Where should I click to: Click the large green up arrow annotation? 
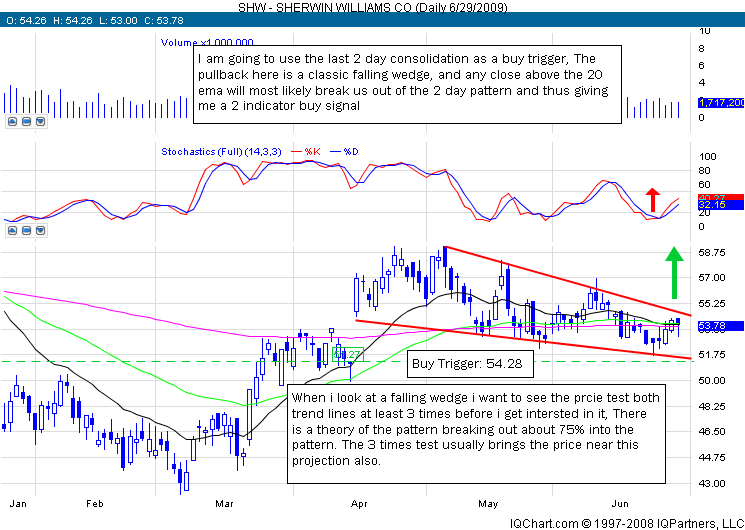coord(674,270)
